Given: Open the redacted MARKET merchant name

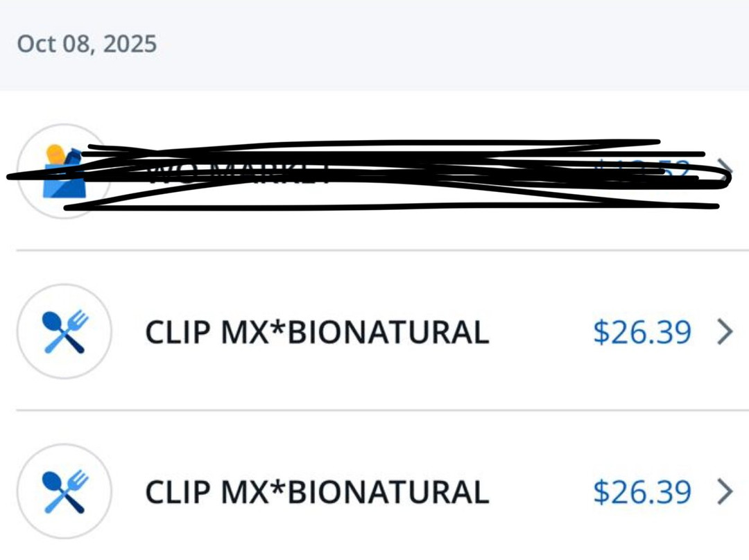Looking at the screenshot, I should pyautogui.click(x=236, y=173).
